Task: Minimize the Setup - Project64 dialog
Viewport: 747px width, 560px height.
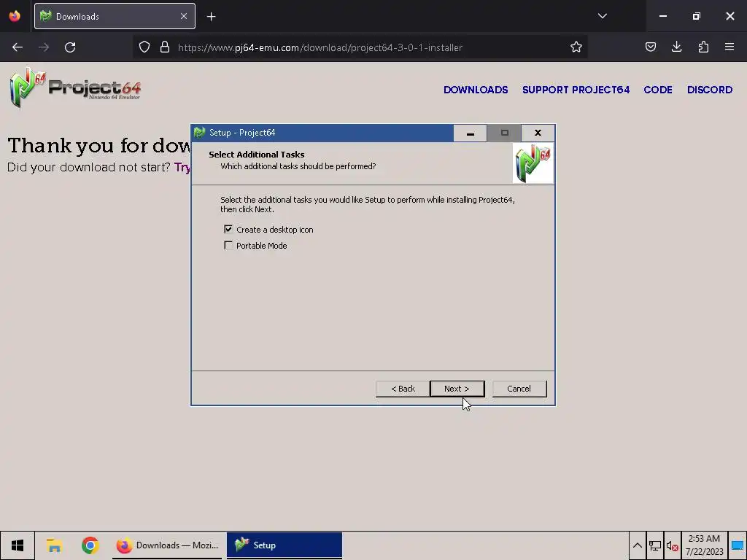Action: pos(471,133)
